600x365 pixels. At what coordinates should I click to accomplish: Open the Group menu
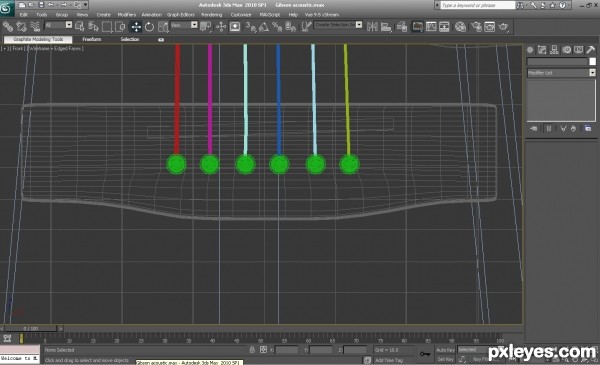(62, 15)
